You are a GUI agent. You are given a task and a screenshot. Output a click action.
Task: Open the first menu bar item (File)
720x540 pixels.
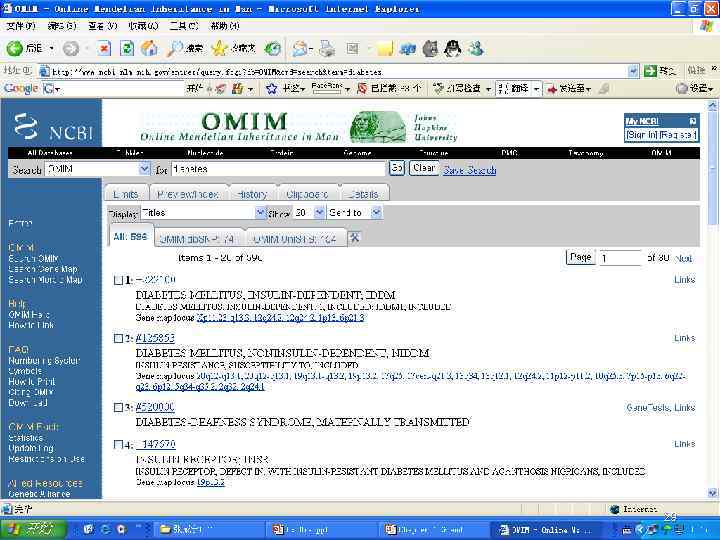(x=21, y=26)
